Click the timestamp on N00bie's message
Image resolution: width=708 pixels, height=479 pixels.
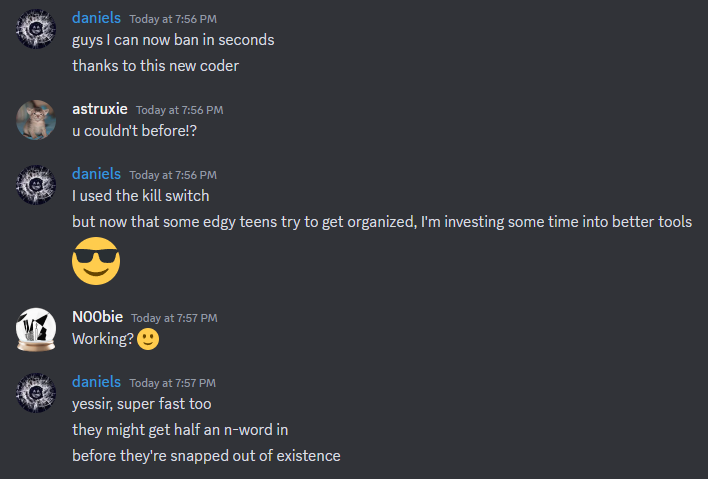[174, 318]
